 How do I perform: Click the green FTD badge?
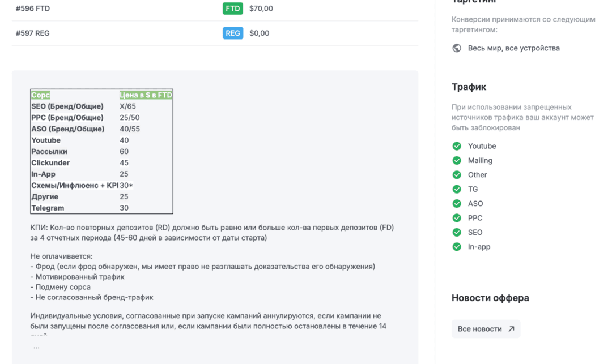coord(233,8)
